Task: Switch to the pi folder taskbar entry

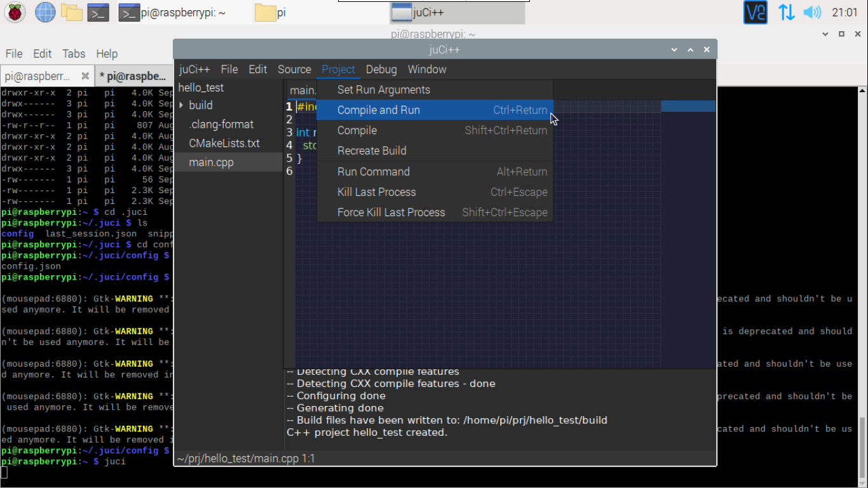Action: pos(271,13)
